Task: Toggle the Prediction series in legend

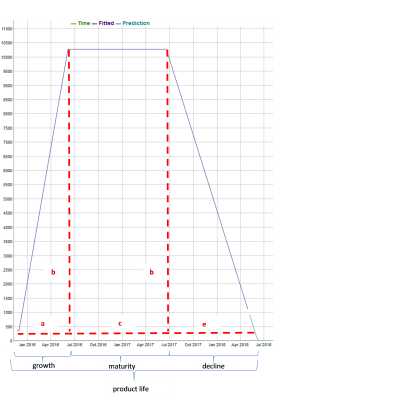Action: [133, 23]
